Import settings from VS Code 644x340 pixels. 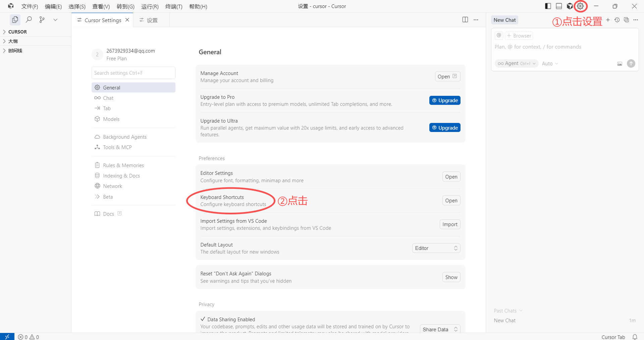(x=450, y=224)
